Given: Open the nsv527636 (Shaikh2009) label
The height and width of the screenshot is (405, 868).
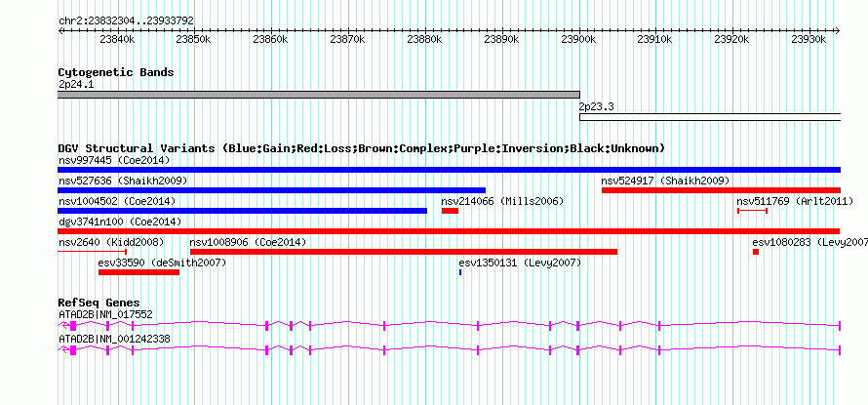Looking at the screenshot, I should pyautogui.click(x=123, y=182).
